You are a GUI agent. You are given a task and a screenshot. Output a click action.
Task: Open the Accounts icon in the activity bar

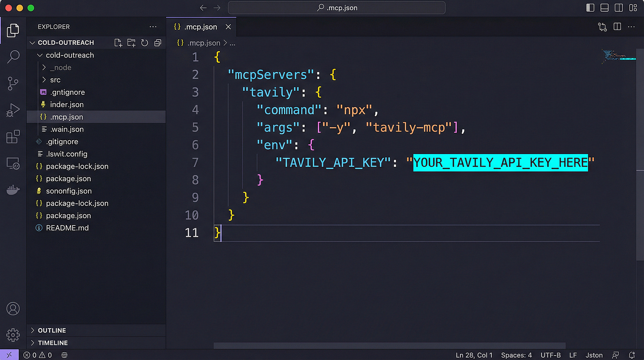click(13, 309)
